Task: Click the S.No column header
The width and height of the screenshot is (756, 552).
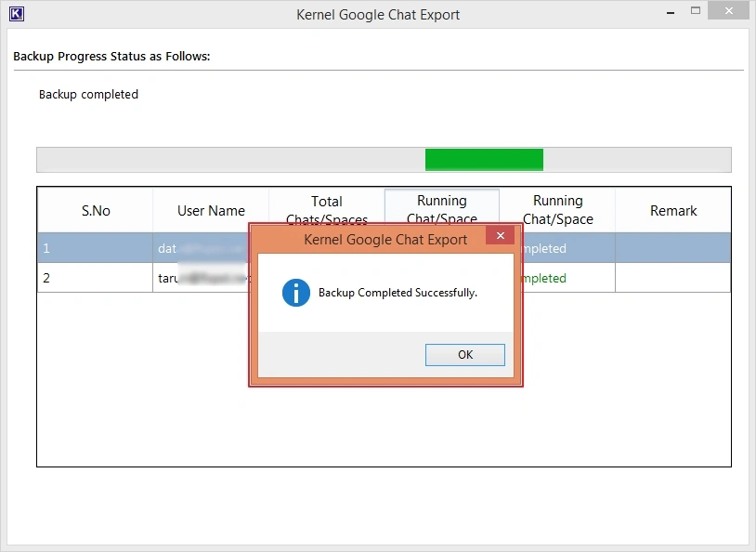Action: click(x=96, y=210)
